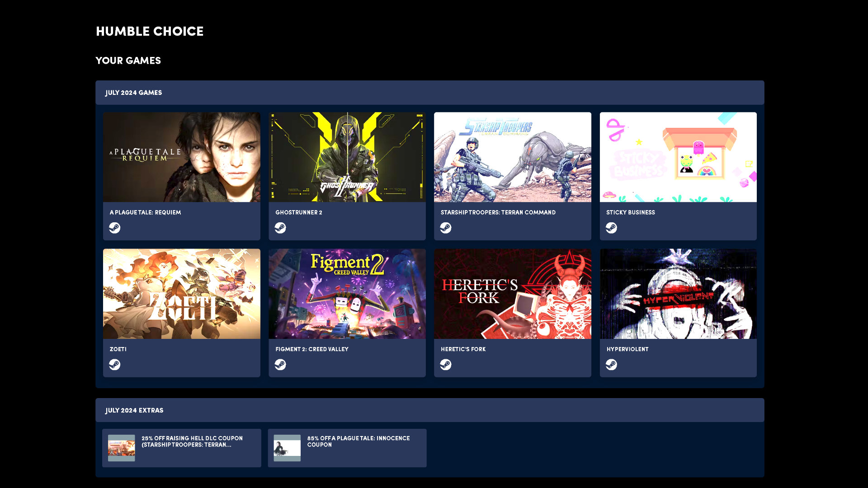This screenshot has height=488, width=868.
Task: Click Steam icon under Zoeti
Action: (114, 364)
